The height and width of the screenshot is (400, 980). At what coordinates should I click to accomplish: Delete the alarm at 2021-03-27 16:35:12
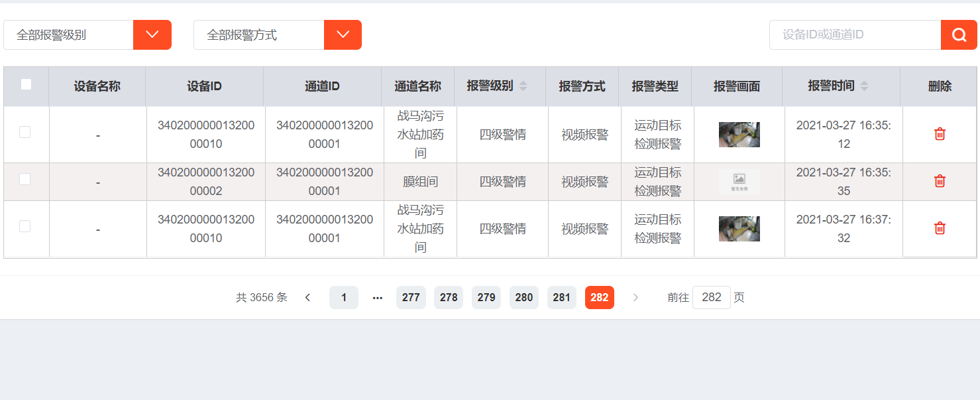click(x=940, y=134)
